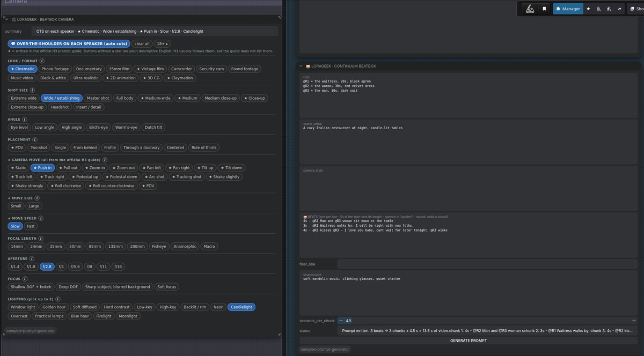Screen dimensions: 644x356
Task: Click the complex-prompt-generator tag under the Camera node
Action: point(31,331)
